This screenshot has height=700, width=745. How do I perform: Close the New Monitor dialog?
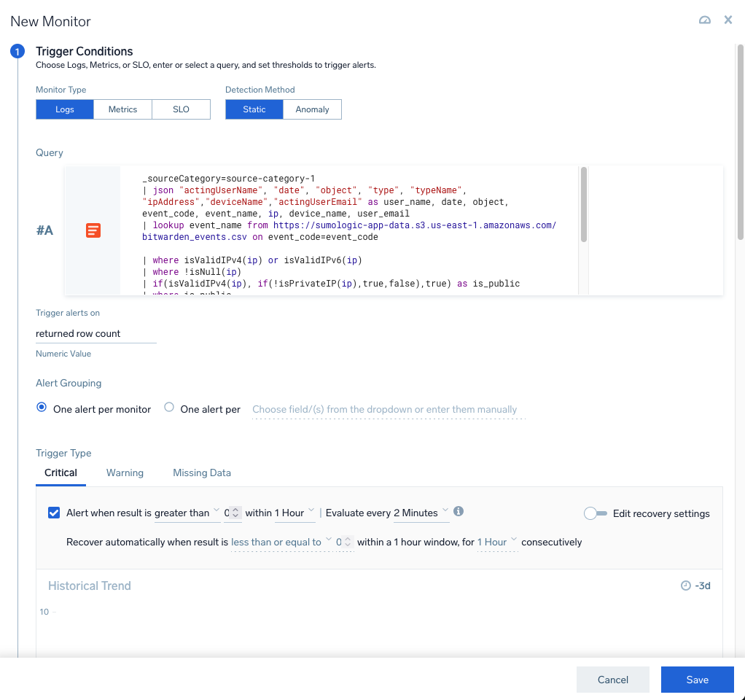728,20
